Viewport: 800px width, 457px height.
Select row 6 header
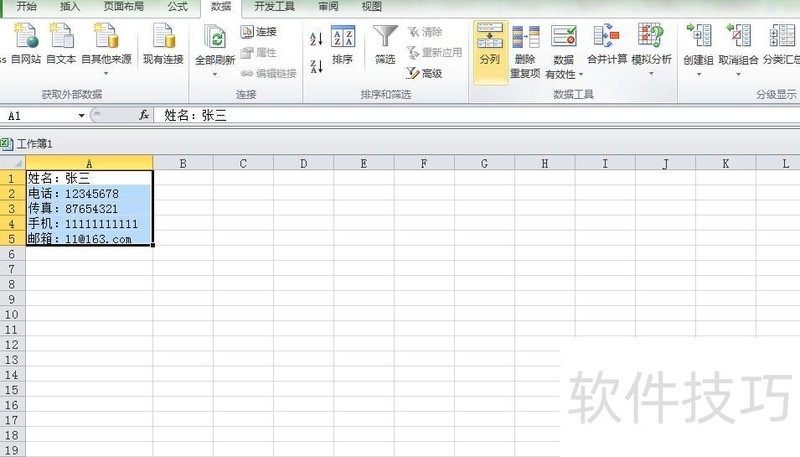pos(12,253)
